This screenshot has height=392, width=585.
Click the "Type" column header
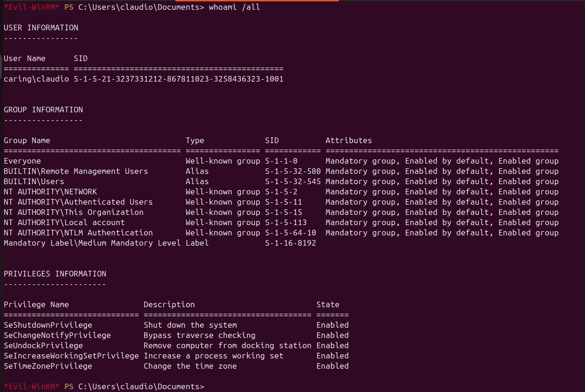[195, 141]
